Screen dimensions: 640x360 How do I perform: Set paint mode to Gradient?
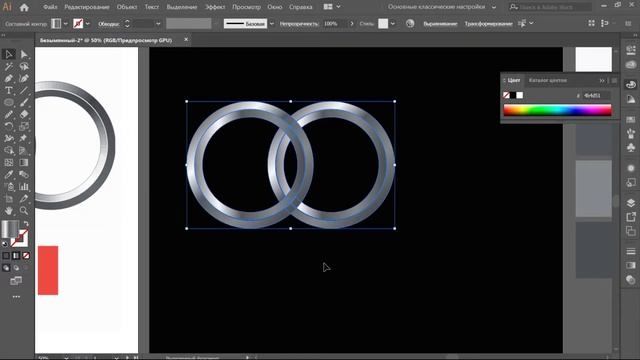16,256
